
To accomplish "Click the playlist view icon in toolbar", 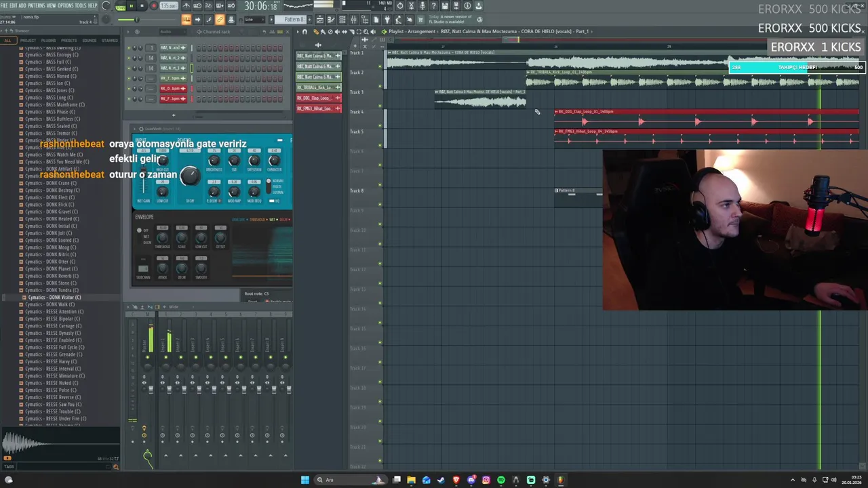I will tap(320, 19).
